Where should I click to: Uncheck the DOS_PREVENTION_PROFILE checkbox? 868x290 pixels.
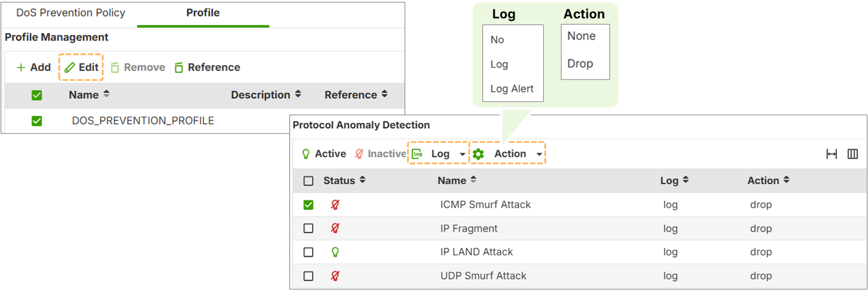pos(37,121)
